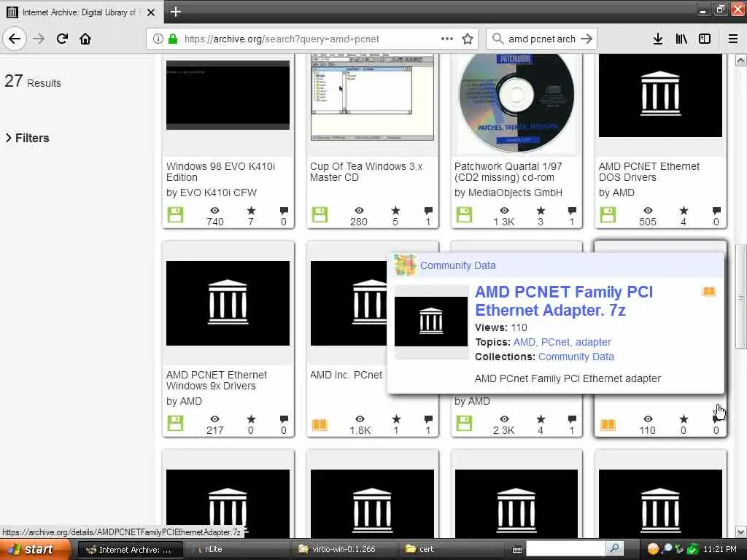Viewport: 747px width, 560px height.
Task: Click Cup Of Tea Windows thumbnail
Action: [372, 97]
